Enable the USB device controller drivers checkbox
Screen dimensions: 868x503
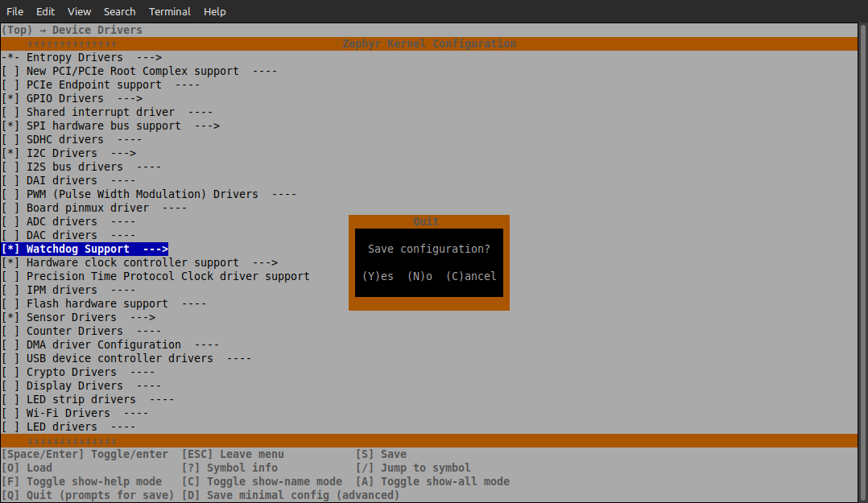[10, 358]
